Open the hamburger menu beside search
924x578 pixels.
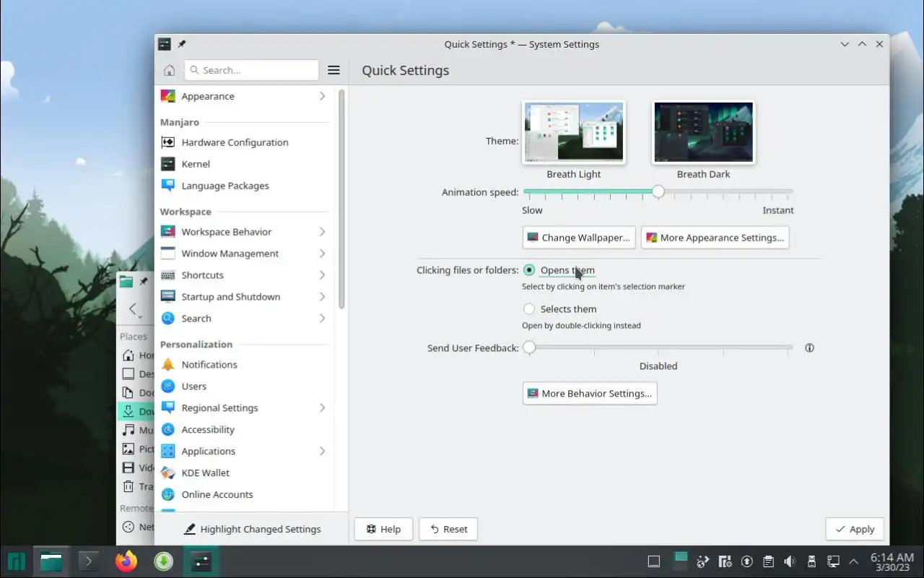[x=334, y=70]
